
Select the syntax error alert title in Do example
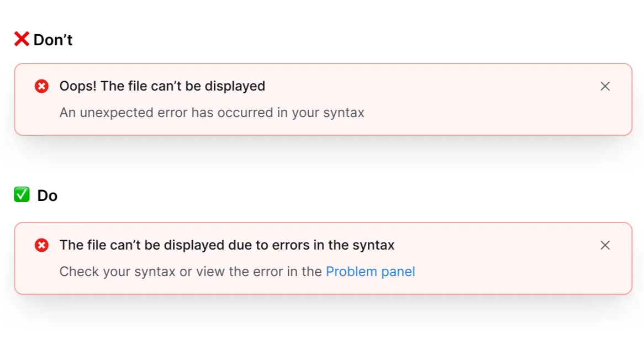pos(227,245)
